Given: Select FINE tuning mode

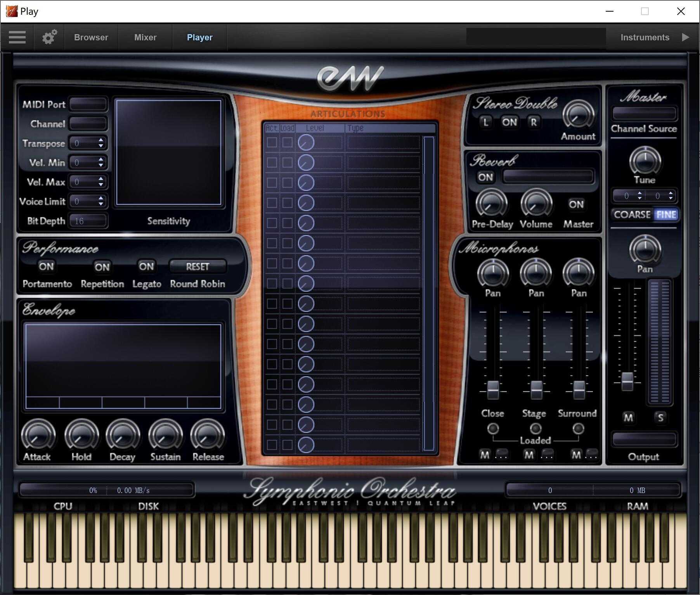Looking at the screenshot, I should [666, 214].
